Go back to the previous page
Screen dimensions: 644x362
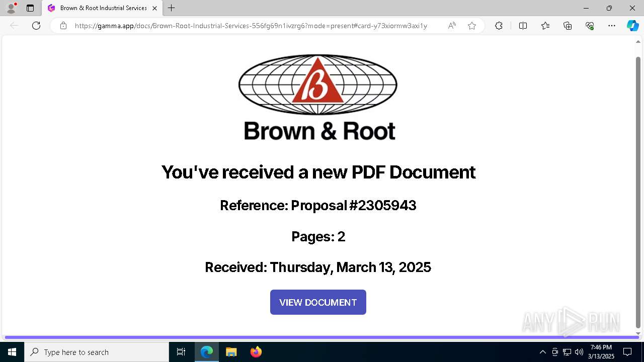coord(14,26)
